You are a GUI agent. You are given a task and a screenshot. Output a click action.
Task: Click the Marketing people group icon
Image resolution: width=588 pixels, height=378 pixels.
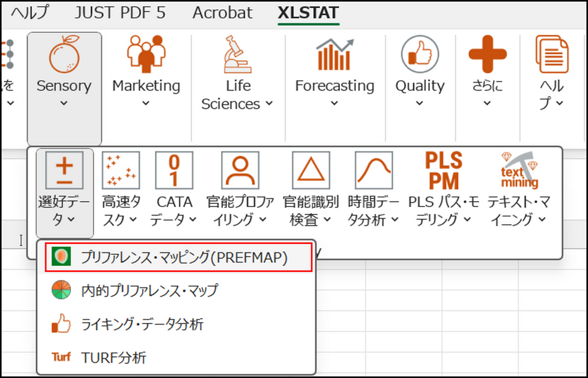point(146,54)
